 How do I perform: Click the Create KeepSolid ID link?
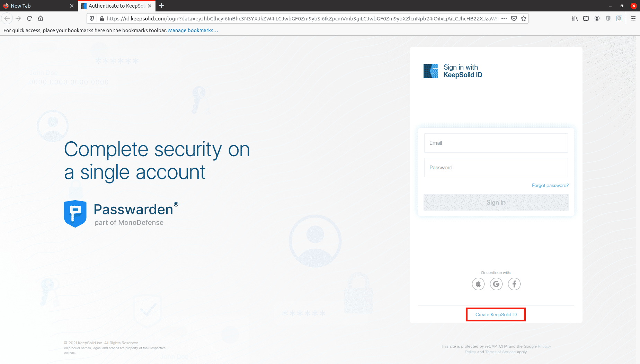pos(496,314)
